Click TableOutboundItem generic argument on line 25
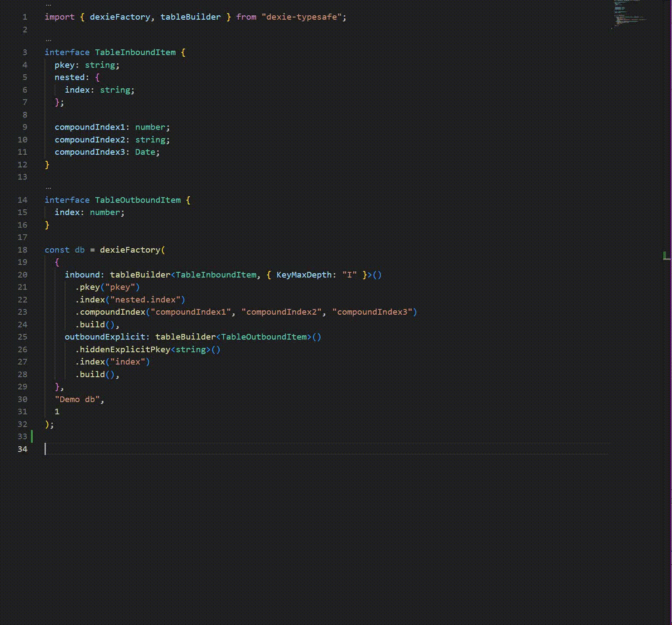 click(264, 337)
